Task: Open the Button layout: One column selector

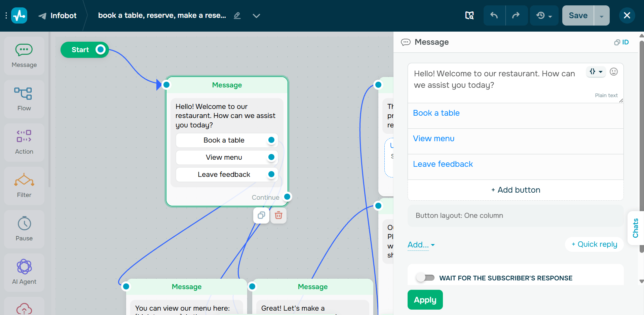Action: pyautogui.click(x=516, y=215)
